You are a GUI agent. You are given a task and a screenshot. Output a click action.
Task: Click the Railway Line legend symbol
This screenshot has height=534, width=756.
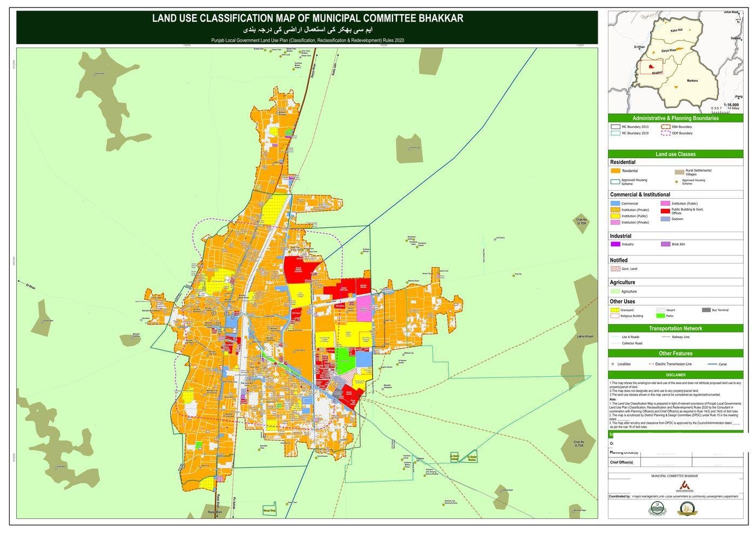tap(665, 337)
